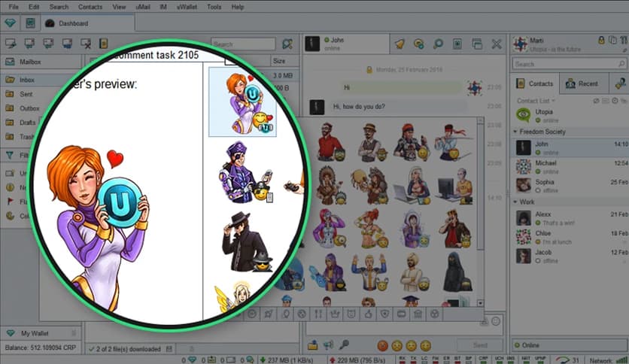Pick the man in hat and vest sticker
This screenshot has height=364, width=629.
(372, 142)
